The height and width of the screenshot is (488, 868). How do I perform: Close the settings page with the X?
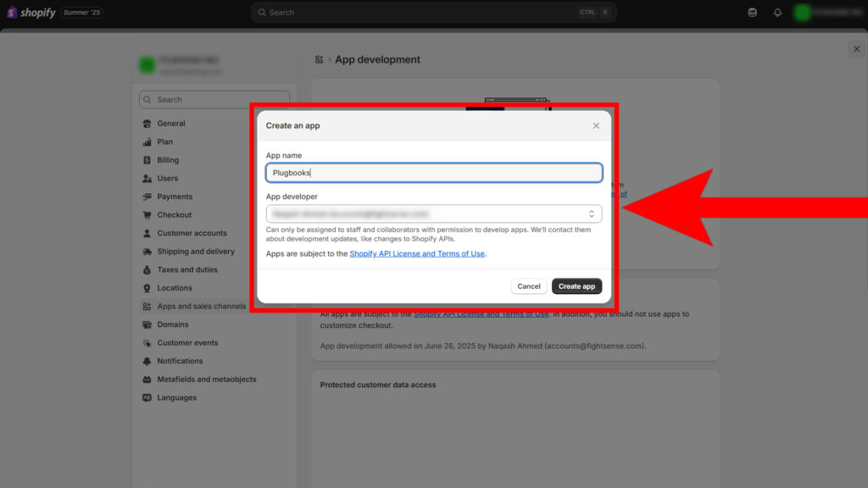(856, 48)
